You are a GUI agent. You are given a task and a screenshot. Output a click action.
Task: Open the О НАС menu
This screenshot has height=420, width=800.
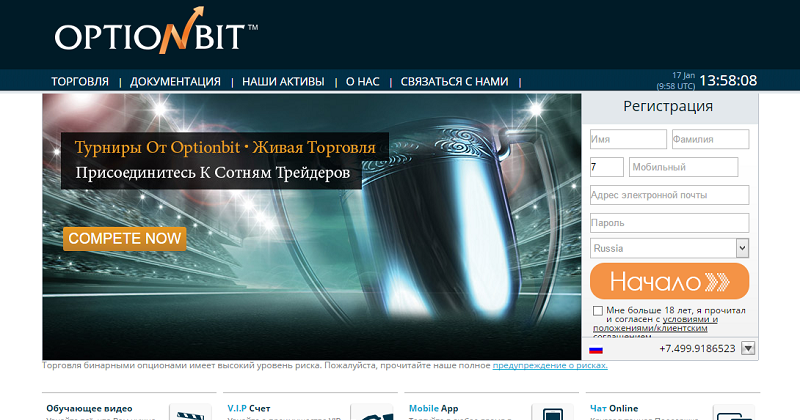click(x=363, y=82)
